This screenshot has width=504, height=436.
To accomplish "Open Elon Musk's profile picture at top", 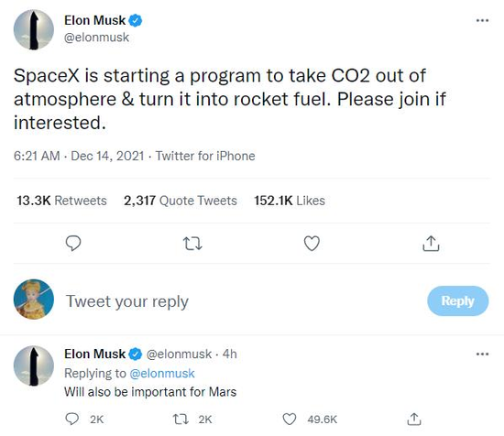I will [x=34, y=29].
